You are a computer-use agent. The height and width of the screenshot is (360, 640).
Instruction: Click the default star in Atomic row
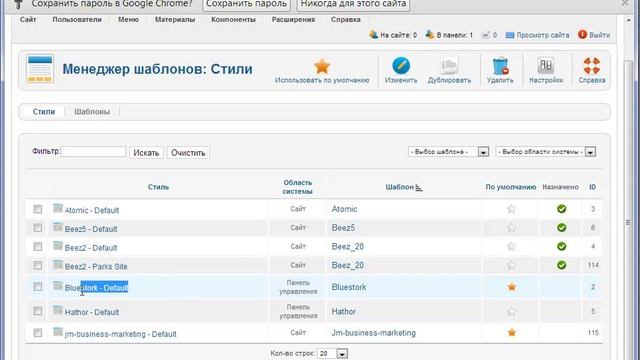tap(511, 209)
